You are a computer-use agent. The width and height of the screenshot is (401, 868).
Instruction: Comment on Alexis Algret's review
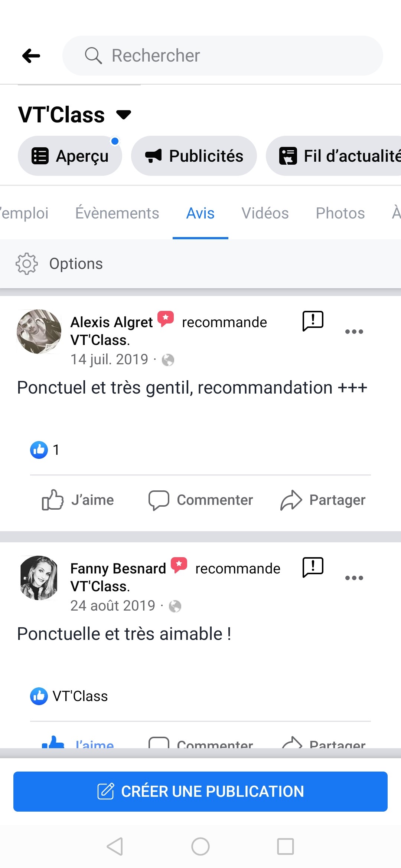[x=200, y=500]
